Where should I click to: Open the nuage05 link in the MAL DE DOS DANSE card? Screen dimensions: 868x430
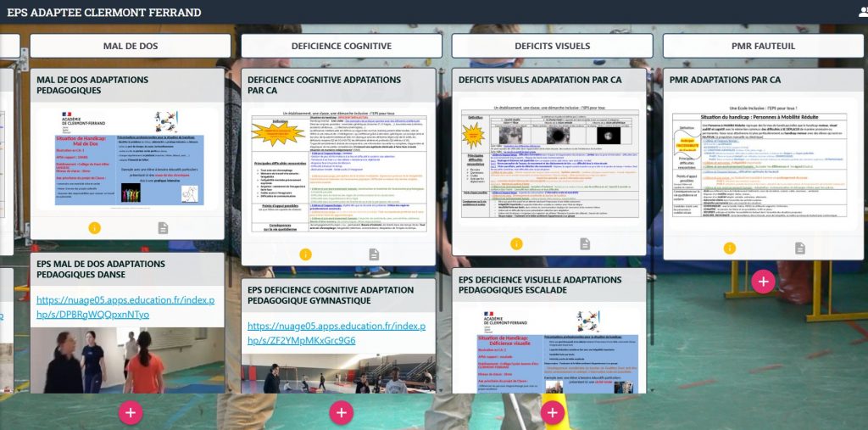[x=125, y=307]
